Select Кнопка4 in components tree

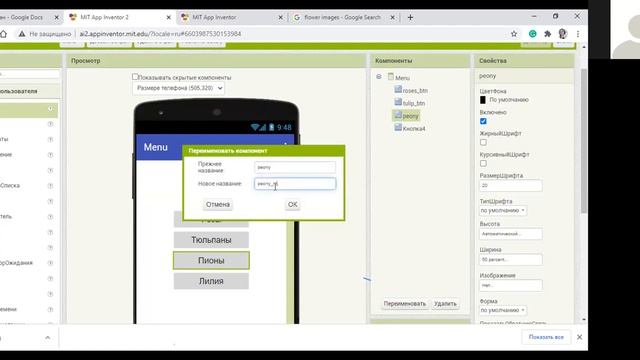click(414, 129)
